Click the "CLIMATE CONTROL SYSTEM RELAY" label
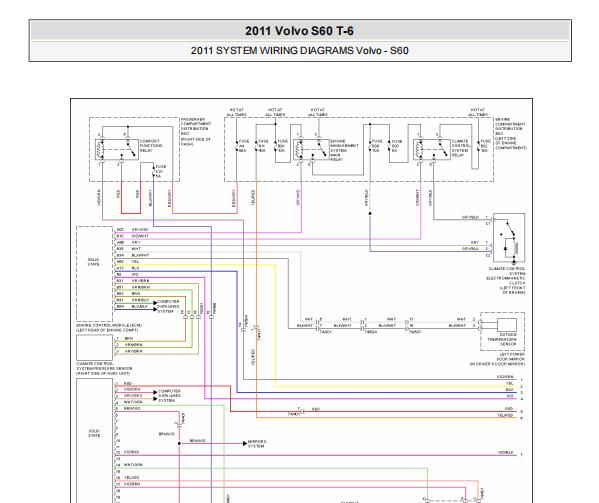 (461, 148)
